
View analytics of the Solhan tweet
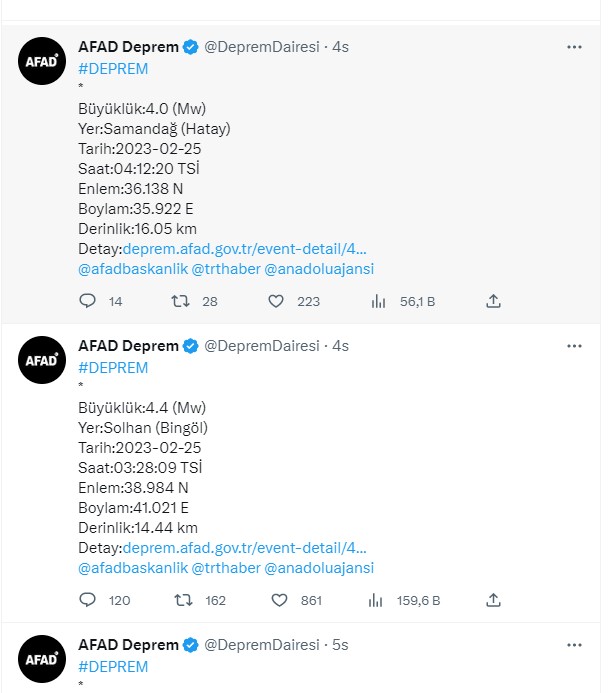(x=379, y=600)
